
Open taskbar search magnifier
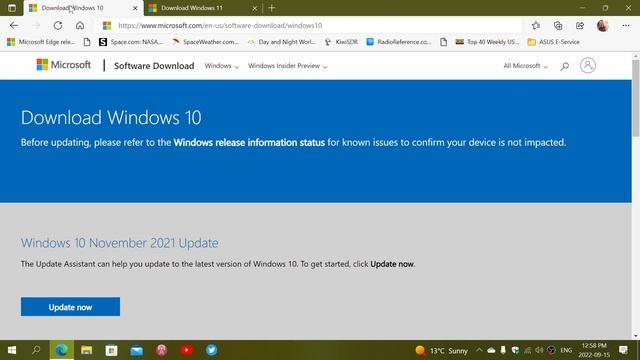pyautogui.click(x=36, y=350)
